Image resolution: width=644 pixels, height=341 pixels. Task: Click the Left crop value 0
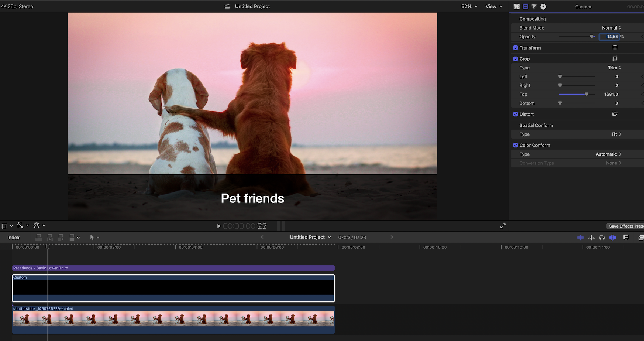[x=617, y=76]
